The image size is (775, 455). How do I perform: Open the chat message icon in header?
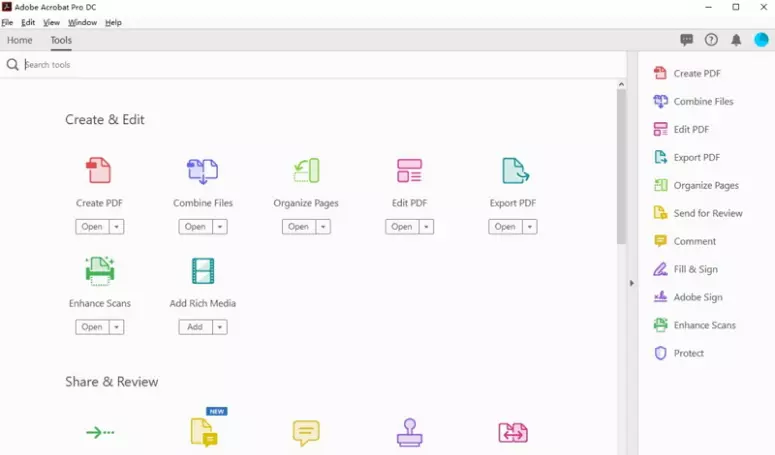click(687, 40)
